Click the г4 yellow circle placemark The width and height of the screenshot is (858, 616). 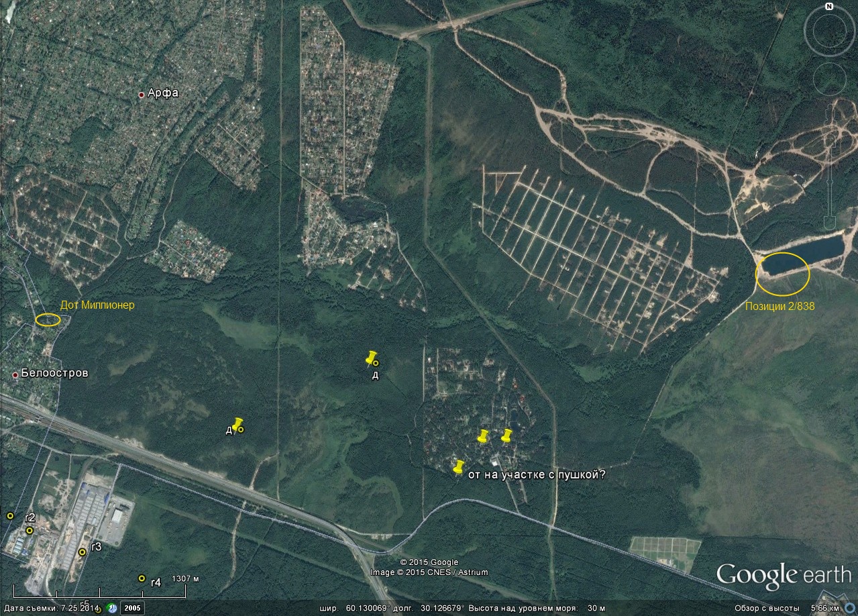[142, 578]
